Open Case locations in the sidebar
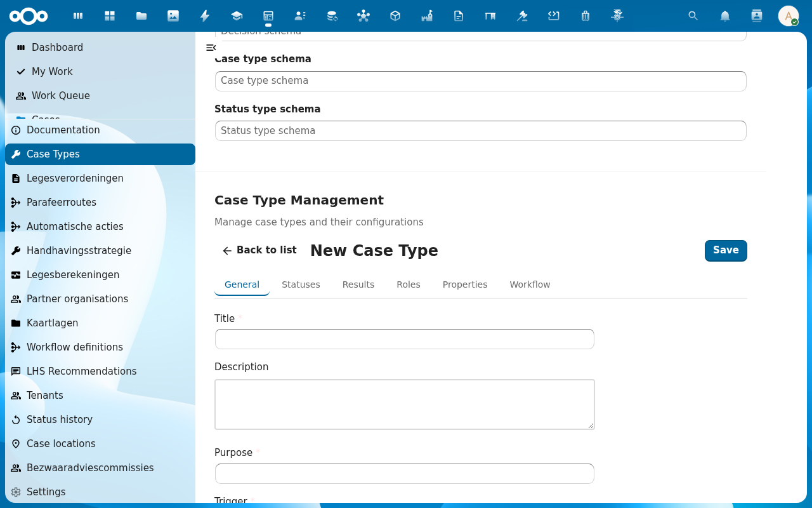This screenshot has width=812, height=508. [100, 444]
